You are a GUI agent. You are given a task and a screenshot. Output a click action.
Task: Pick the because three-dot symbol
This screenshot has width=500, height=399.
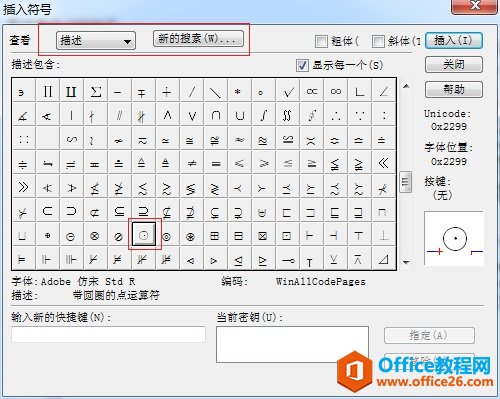360,115
